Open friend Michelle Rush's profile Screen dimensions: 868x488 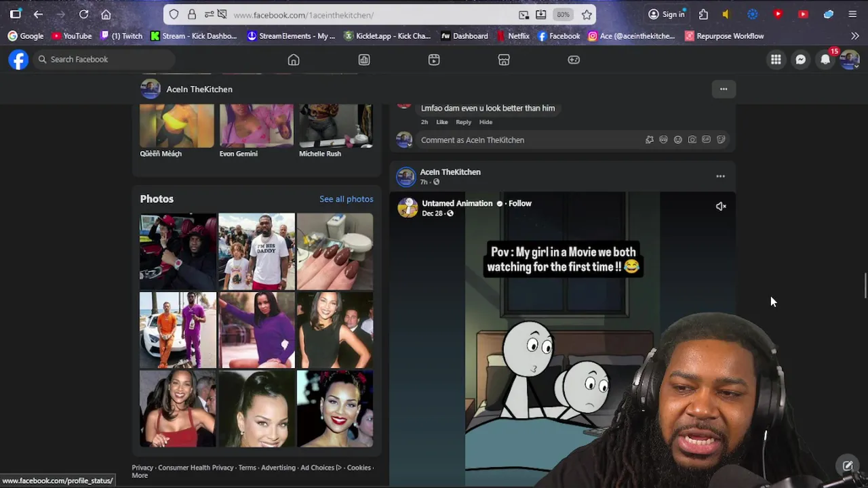[320, 154]
